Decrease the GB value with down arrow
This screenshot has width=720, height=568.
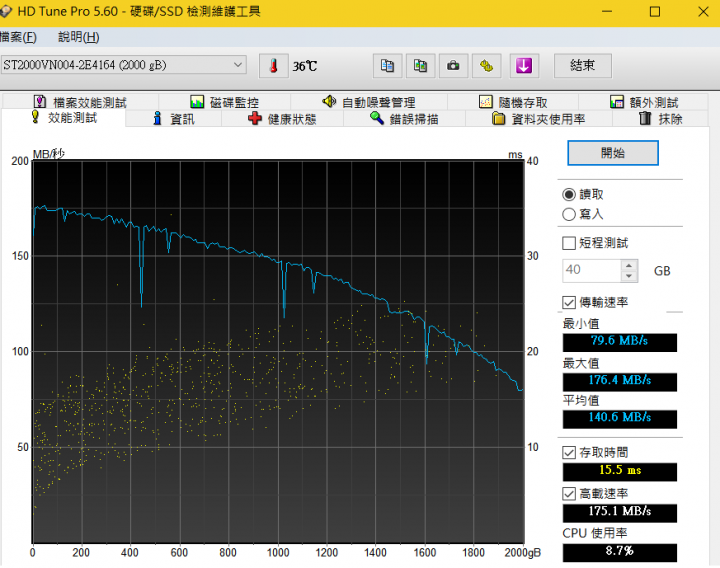coord(629,276)
